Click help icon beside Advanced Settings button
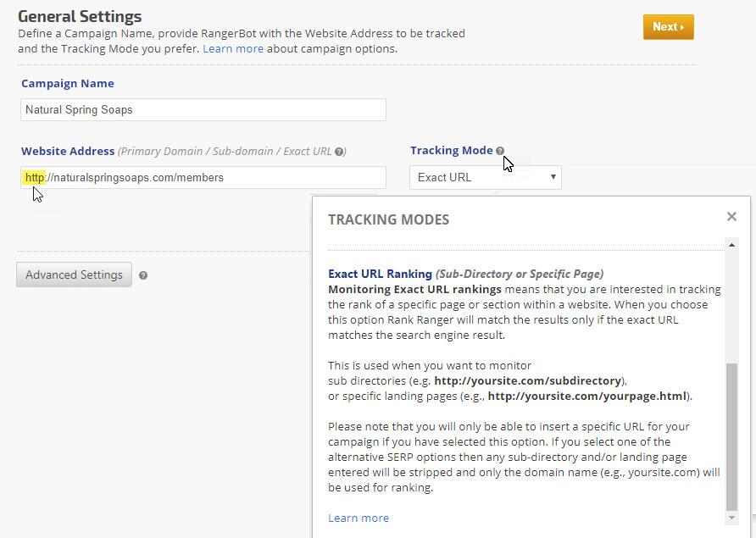 pos(143,275)
